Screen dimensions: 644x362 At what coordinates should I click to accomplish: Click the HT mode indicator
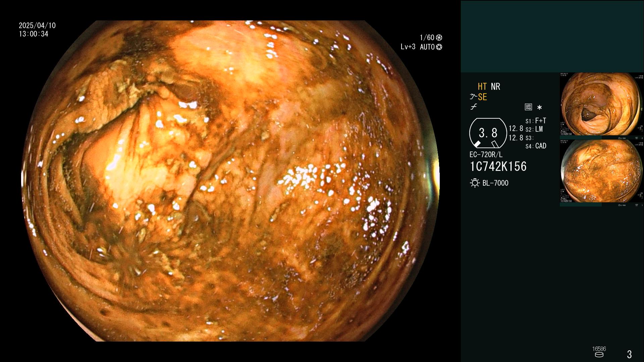482,86
